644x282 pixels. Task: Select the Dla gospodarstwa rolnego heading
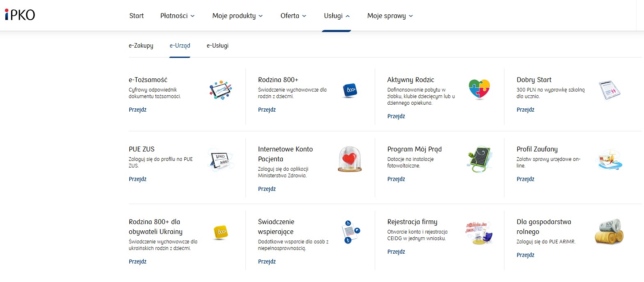coord(544,227)
